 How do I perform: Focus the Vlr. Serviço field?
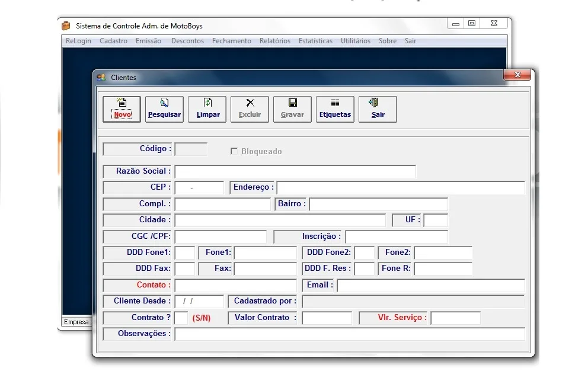(x=456, y=318)
